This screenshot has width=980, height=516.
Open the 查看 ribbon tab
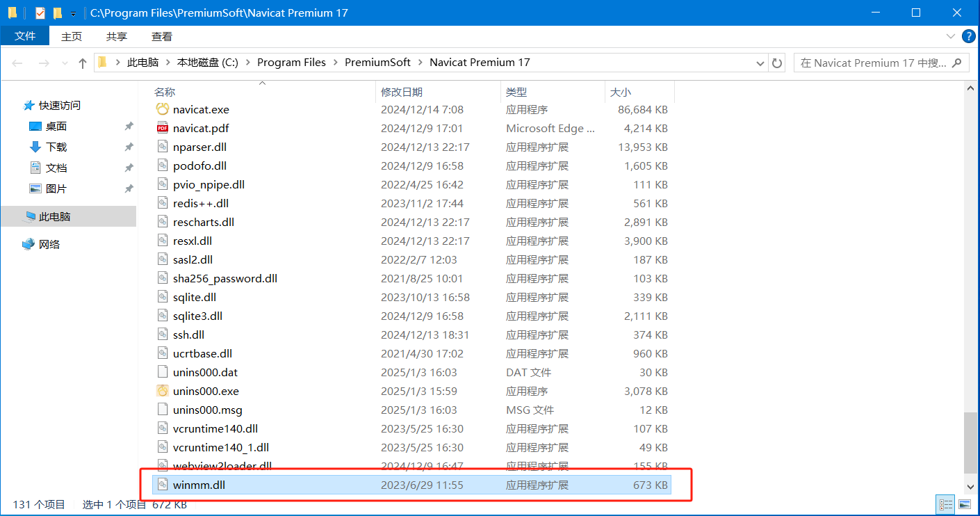(162, 36)
